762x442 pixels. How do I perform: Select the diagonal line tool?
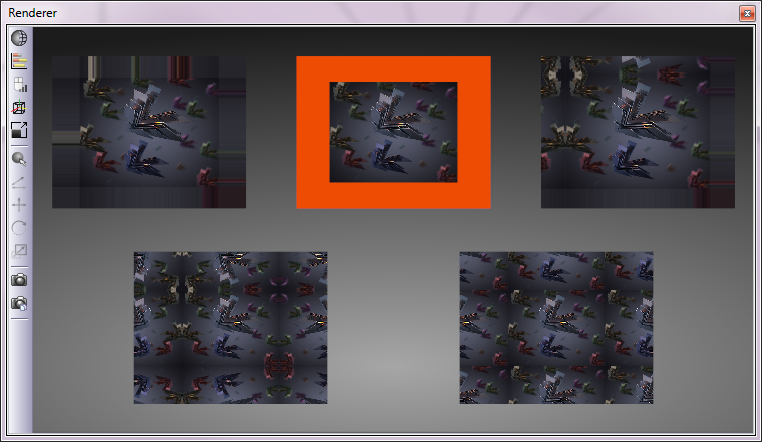point(19,182)
